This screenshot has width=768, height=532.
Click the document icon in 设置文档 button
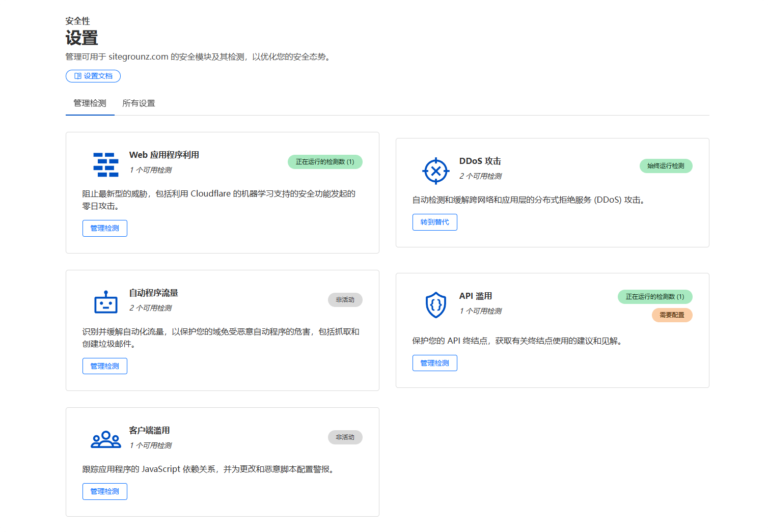(x=77, y=75)
